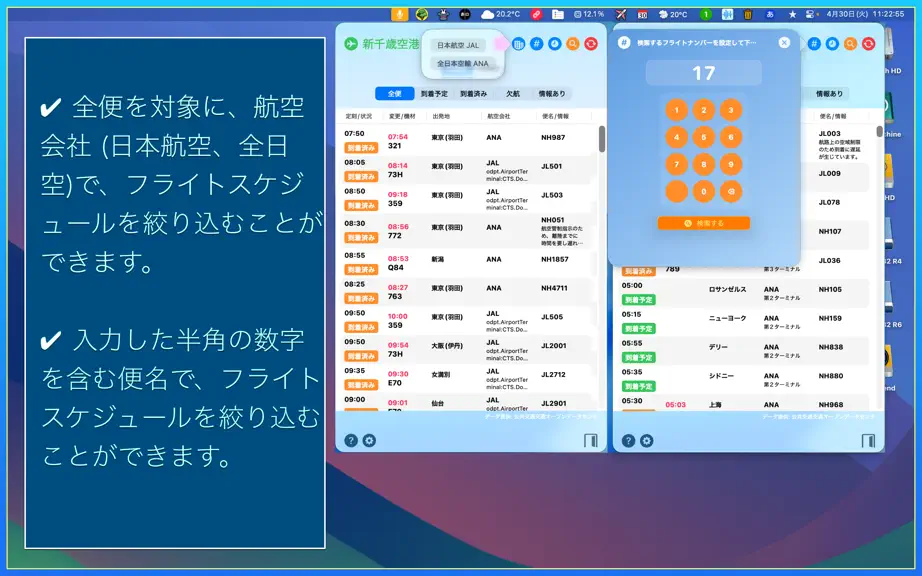
Task: Click blue clock icon in right window
Action: (x=832, y=43)
